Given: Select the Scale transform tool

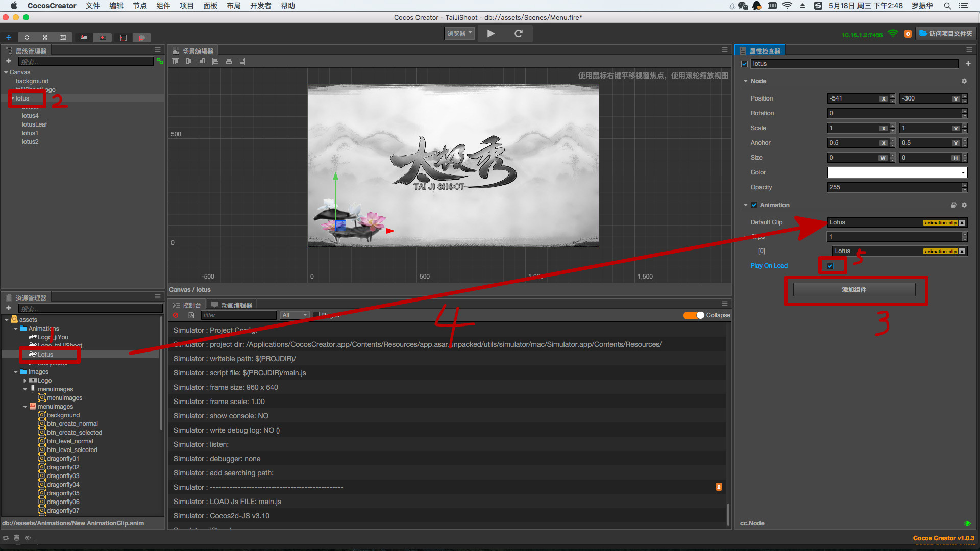Looking at the screenshot, I should [x=45, y=37].
